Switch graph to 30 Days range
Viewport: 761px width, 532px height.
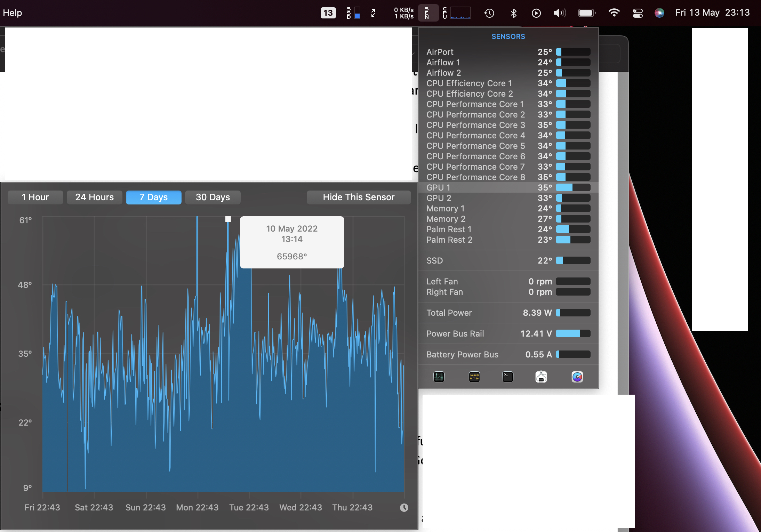point(213,197)
